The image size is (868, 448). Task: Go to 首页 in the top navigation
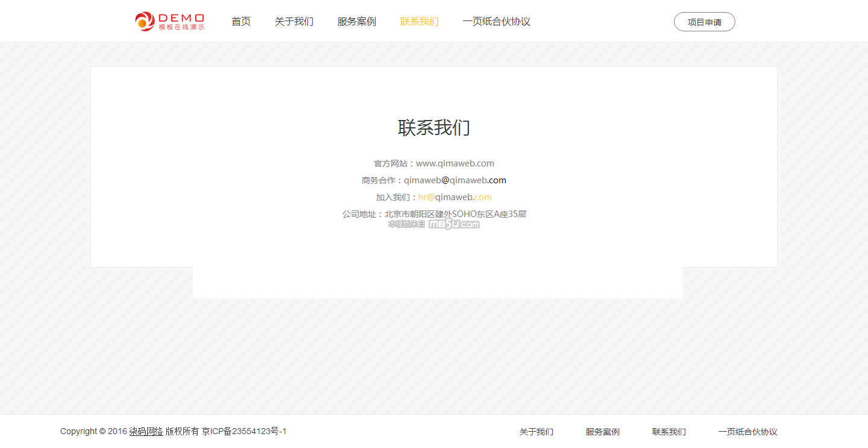(241, 22)
